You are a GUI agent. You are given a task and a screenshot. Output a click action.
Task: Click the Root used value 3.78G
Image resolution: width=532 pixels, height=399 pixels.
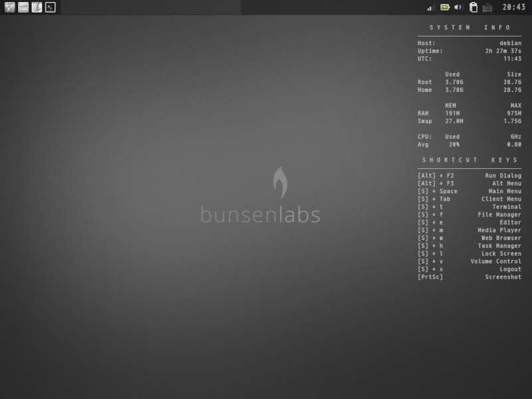(454, 82)
